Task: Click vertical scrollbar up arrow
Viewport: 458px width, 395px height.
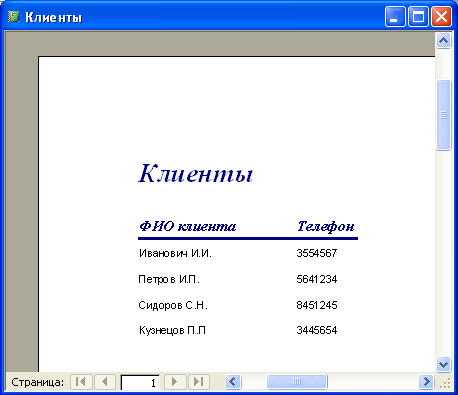Action: coord(443,41)
